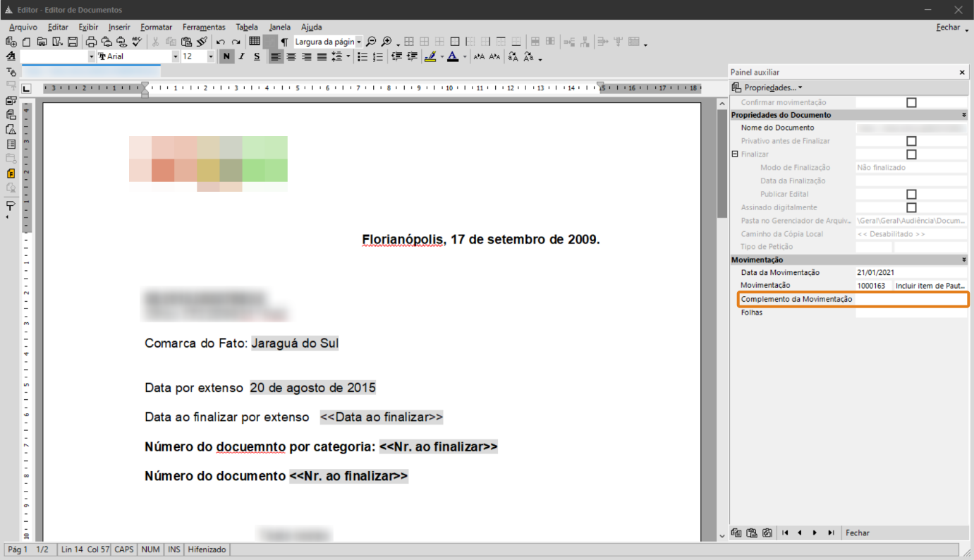Screen dimensions: 974x560
Task: Click the document vertical scrollbar thumb
Action: (x=722, y=164)
